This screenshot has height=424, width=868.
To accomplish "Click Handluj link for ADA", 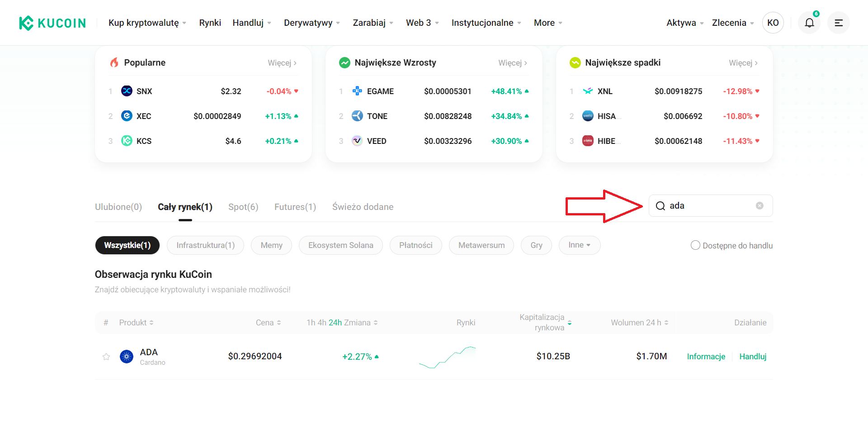I will [x=753, y=357].
